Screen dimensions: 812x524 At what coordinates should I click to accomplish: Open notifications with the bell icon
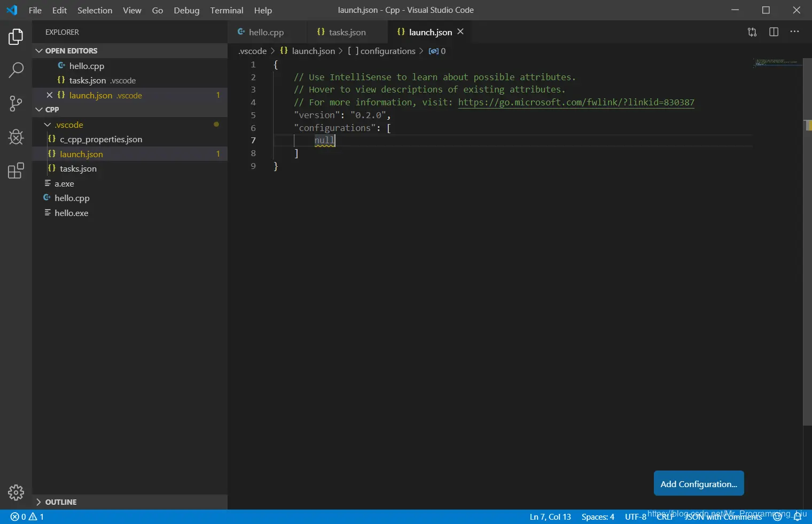[798, 517]
